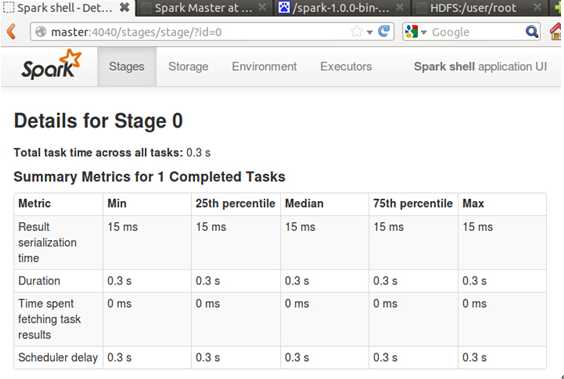The image size is (564, 379).
Task: Go to the Executors page
Action: [x=346, y=67]
